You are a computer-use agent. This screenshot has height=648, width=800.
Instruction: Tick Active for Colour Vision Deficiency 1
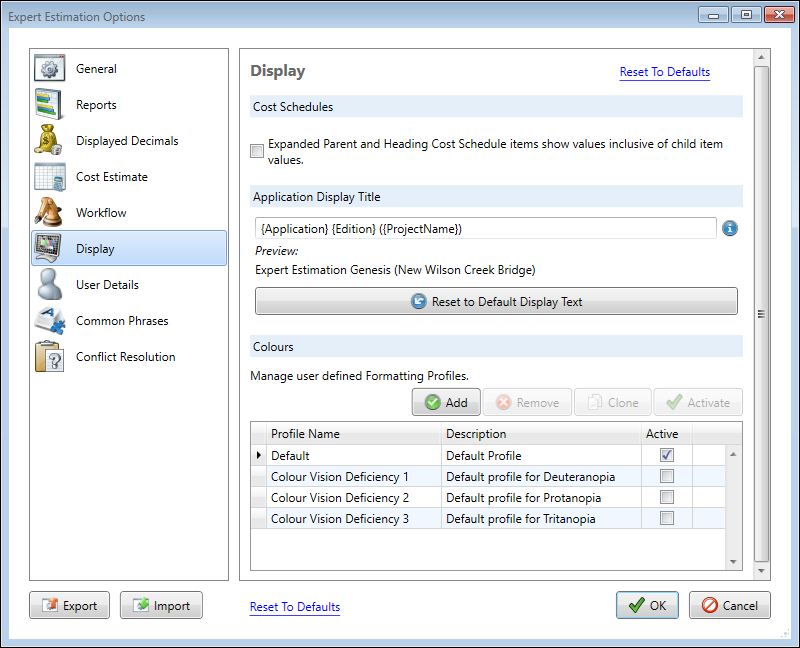[667, 477]
